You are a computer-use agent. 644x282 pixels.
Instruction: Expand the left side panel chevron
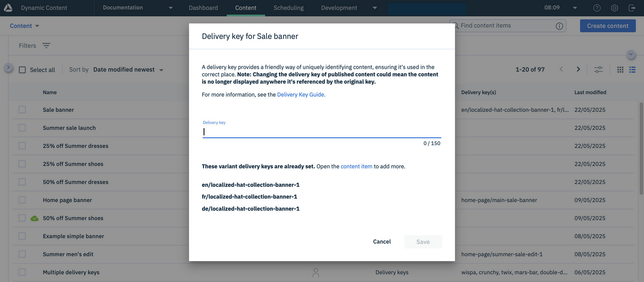pyautogui.click(x=8, y=68)
